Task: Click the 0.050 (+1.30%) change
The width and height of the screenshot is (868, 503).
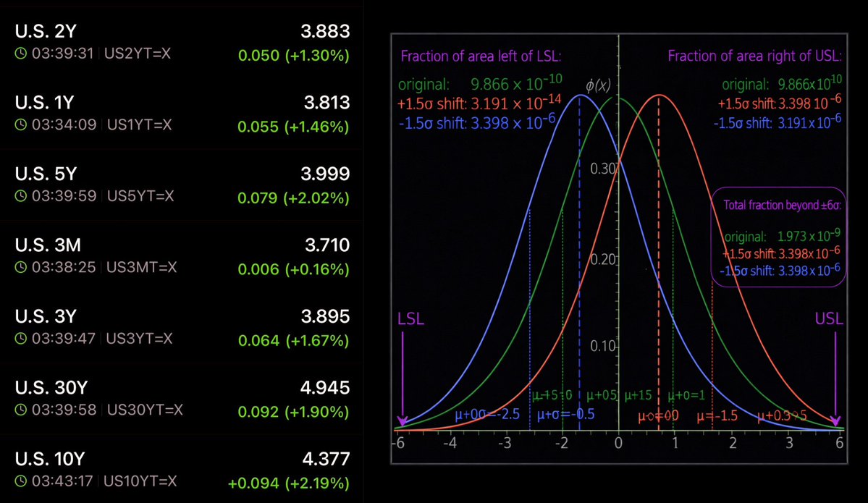Action: 293,56
